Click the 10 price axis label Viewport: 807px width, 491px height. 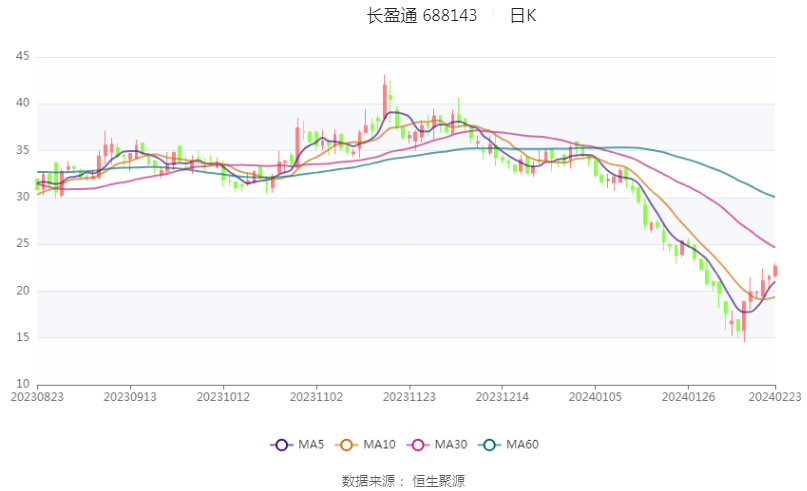[x=23, y=383]
